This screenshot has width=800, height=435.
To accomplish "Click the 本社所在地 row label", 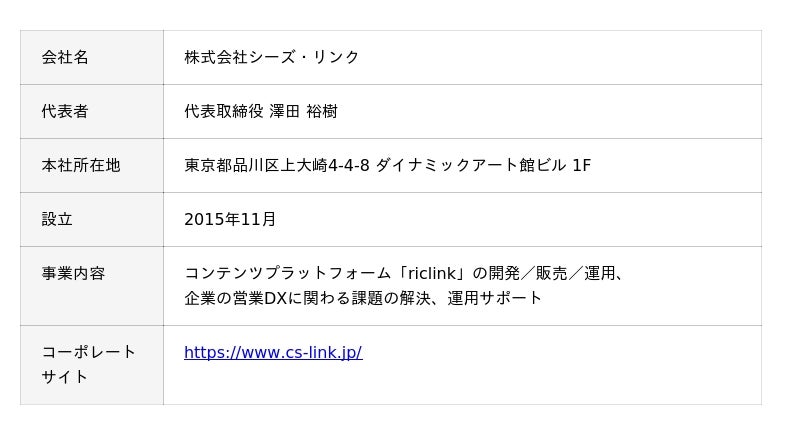I will point(81,165).
